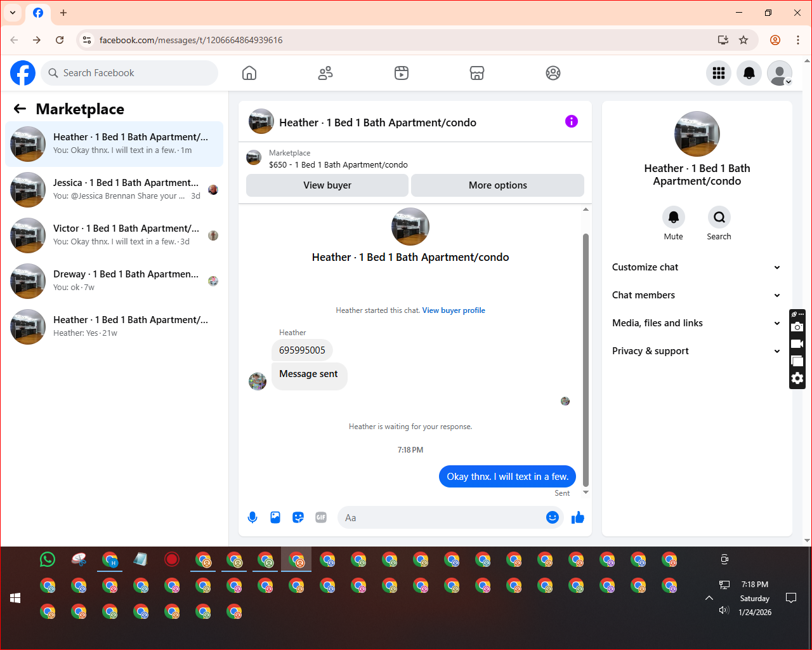Open the Video (Reels) icon in top navigation
Image resolution: width=812 pixels, height=650 pixels.
(x=402, y=73)
